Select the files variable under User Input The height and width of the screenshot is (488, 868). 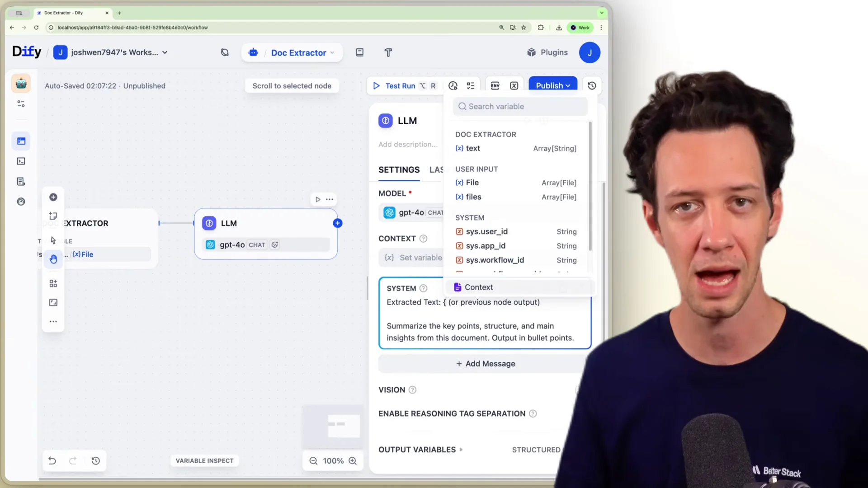(x=516, y=197)
